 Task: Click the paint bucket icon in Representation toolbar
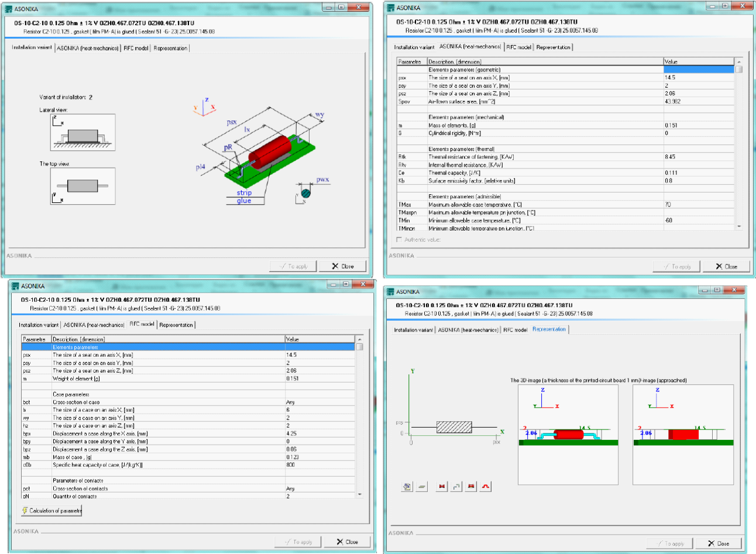[407, 486]
